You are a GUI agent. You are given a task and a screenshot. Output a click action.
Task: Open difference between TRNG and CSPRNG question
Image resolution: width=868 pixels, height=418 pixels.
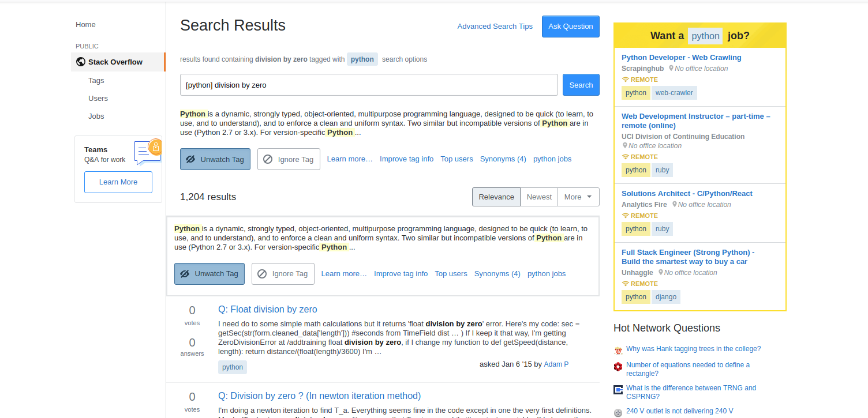pos(691,392)
